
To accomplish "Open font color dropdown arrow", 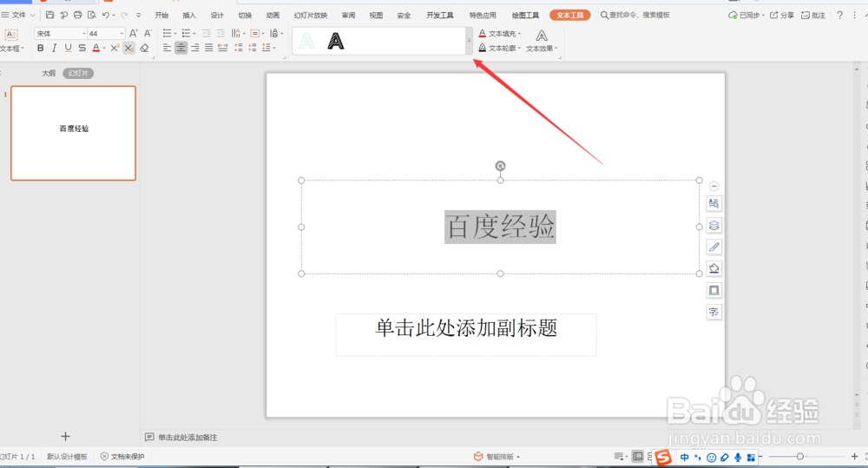I will pos(104,48).
